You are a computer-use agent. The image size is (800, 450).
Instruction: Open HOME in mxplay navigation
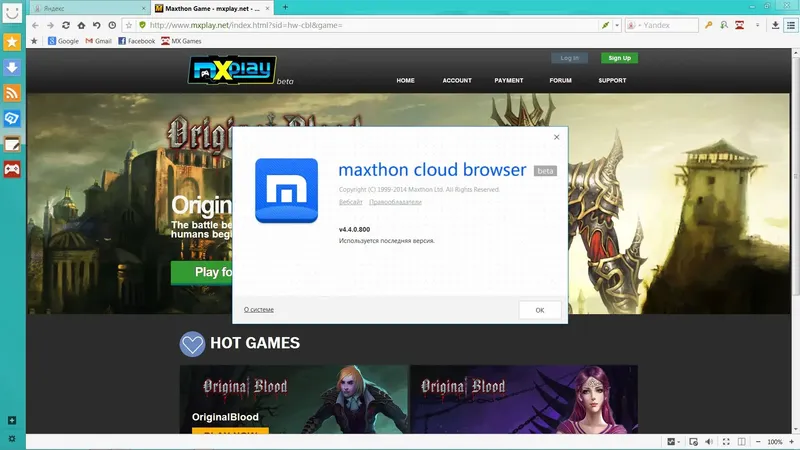(406, 81)
